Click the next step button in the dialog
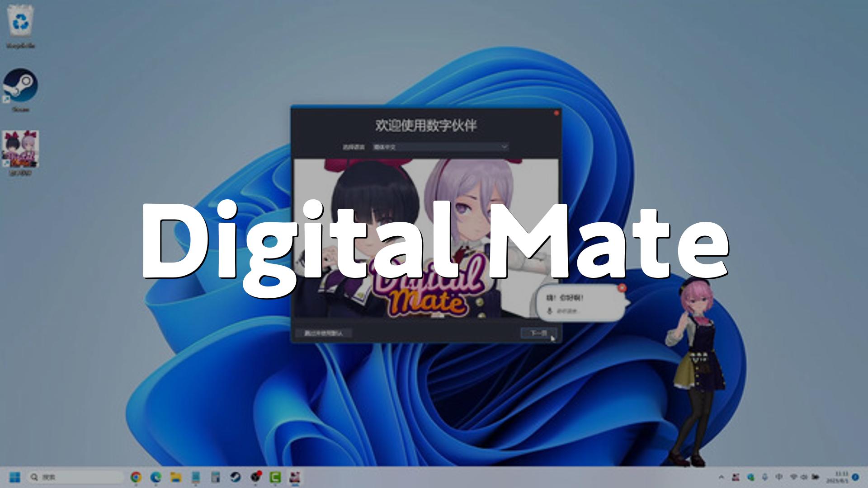The width and height of the screenshot is (868, 488). (538, 333)
